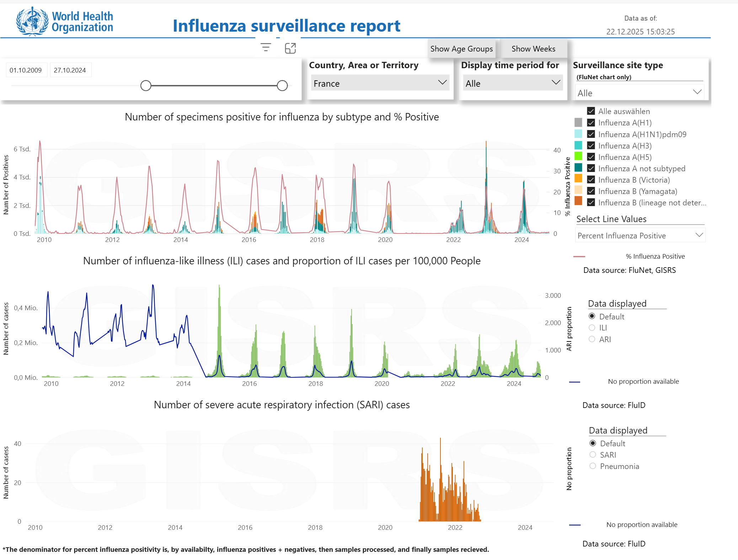The image size is (738, 560).
Task: Open the Country, Area or Territory dropdown
Action: pos(380,83)
